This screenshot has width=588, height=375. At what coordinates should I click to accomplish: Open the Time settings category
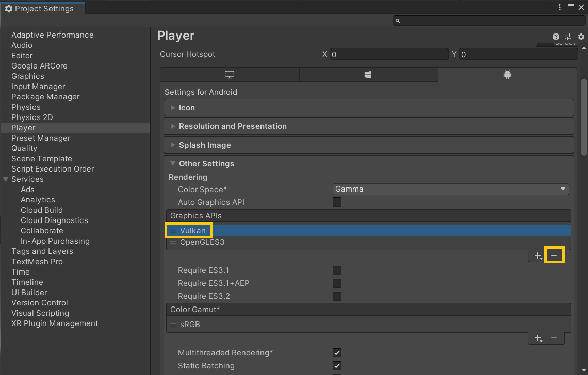[21, 272]
